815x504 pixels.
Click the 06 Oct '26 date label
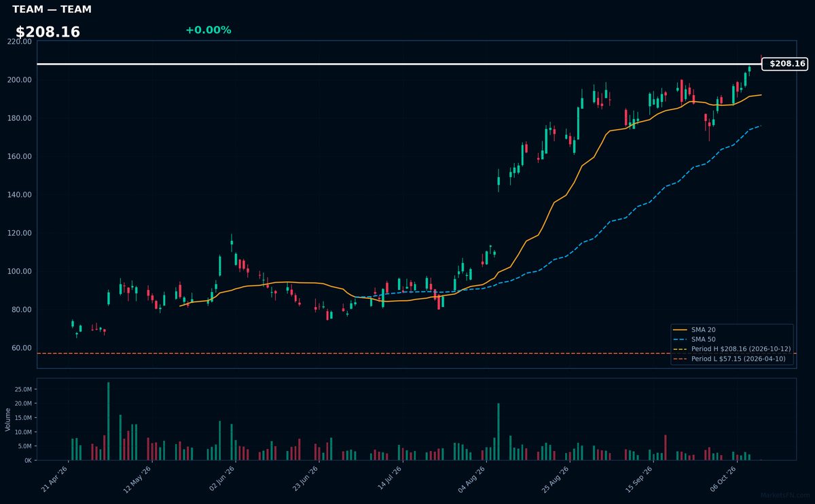click(722, 479)
